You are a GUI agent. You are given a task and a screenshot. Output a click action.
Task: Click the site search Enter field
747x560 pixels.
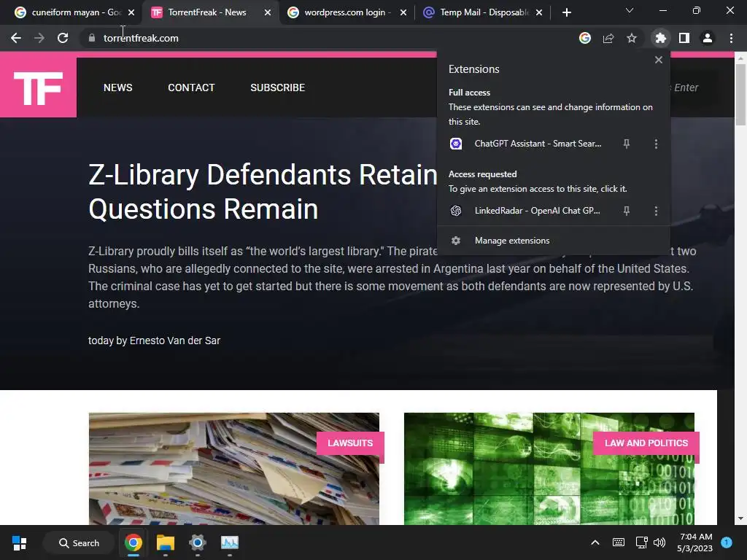tap(694, 87)
